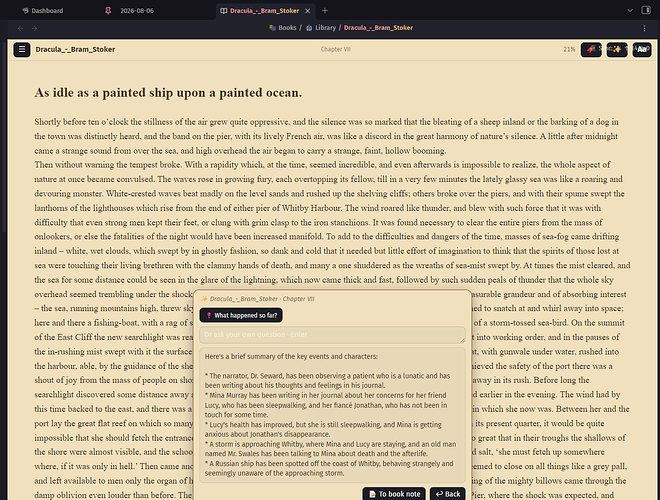Click the Chapter VII label in header
The width and height of the screenshot is (660, 500).
coord(335,49)
